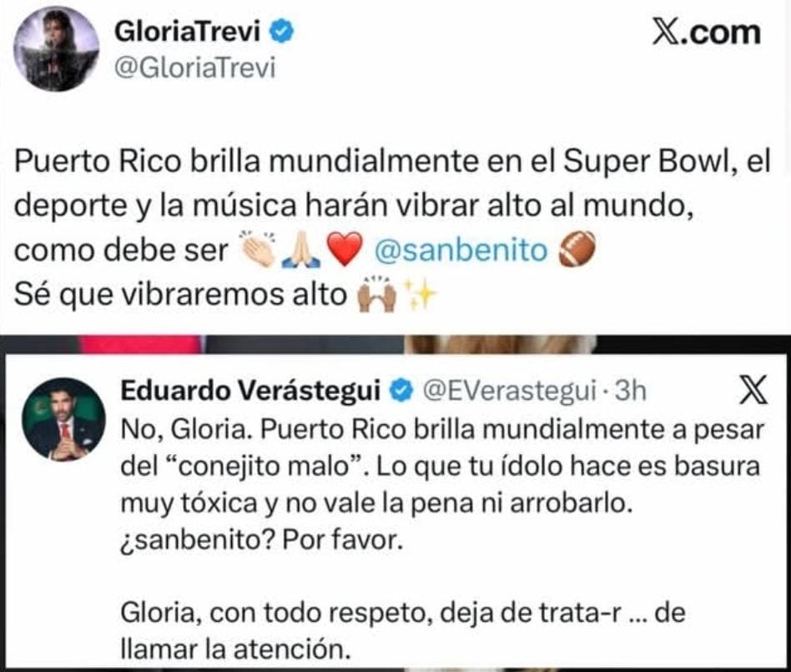Click the praying hands emoji
Screen dimensions: 791x672
(302, 250)
